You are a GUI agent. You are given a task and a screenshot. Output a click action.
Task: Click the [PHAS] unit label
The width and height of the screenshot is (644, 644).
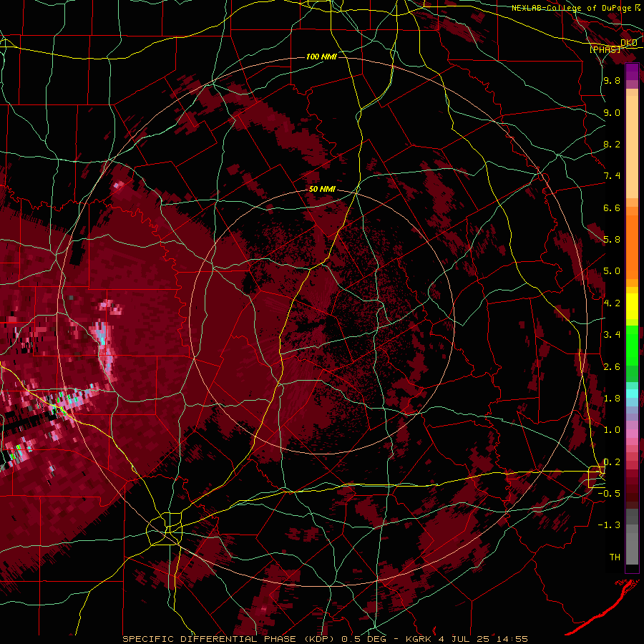point(605,49)
